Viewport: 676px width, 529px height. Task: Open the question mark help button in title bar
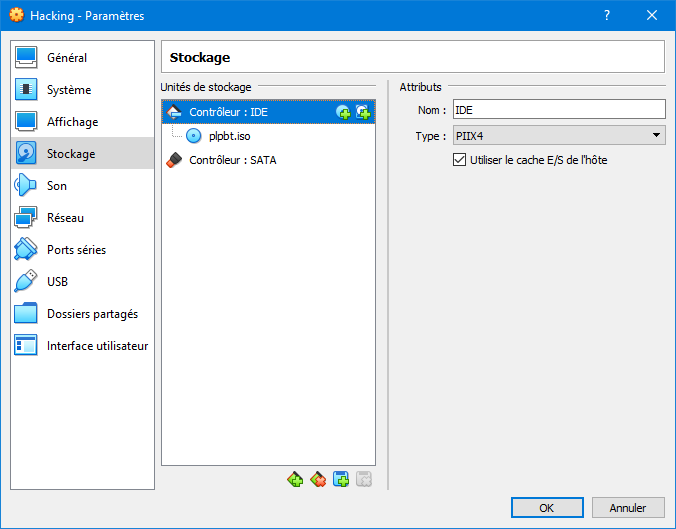click(606, 16)
